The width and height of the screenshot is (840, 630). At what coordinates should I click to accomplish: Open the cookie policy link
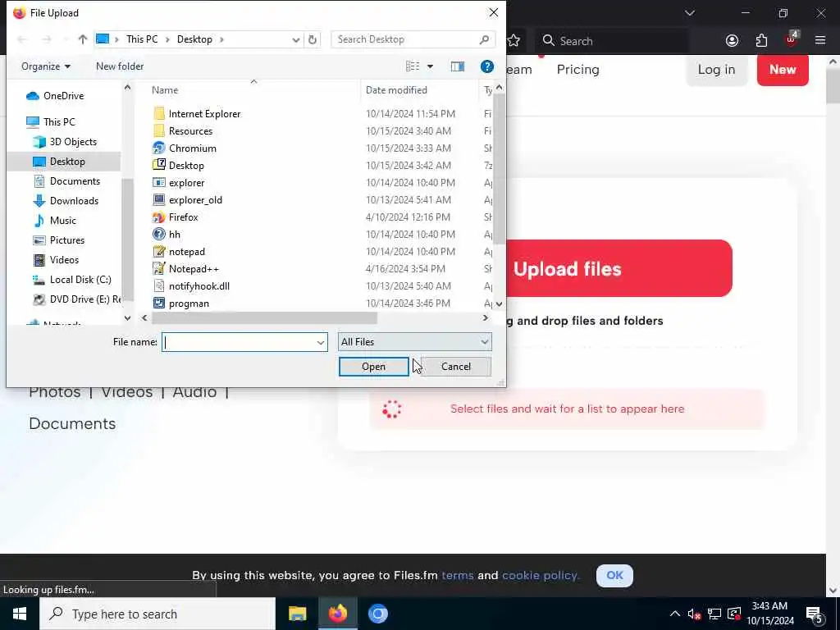tap(540, 575)
